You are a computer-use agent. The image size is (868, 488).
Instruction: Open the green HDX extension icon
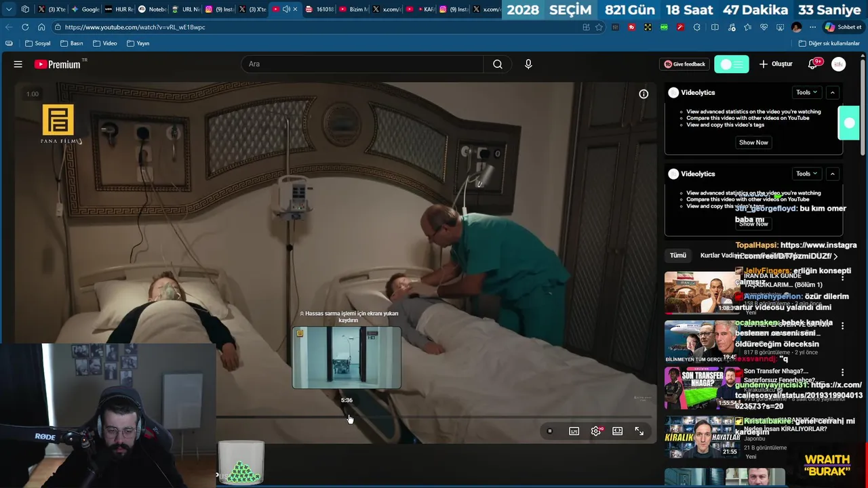click(x=664, y=27)
